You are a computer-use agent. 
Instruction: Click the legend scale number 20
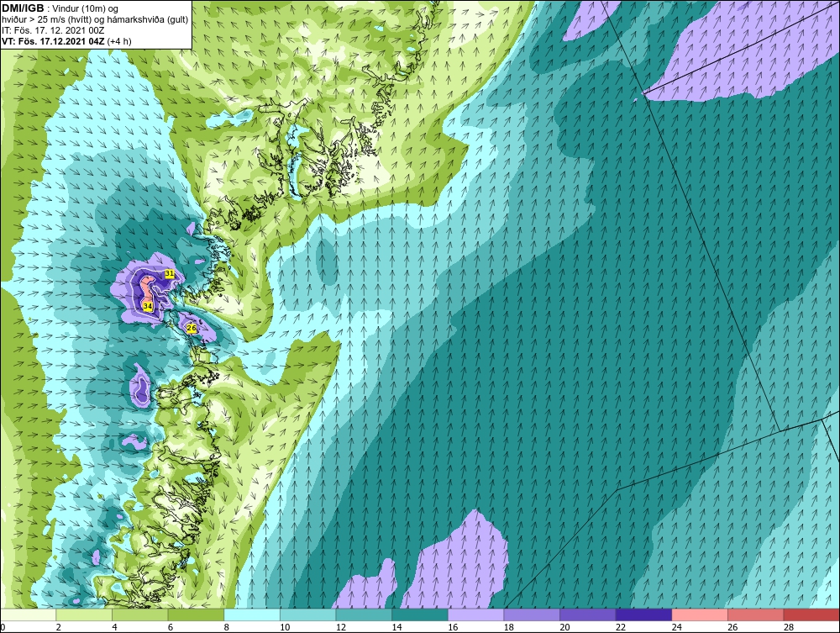(x=564, y=627)
